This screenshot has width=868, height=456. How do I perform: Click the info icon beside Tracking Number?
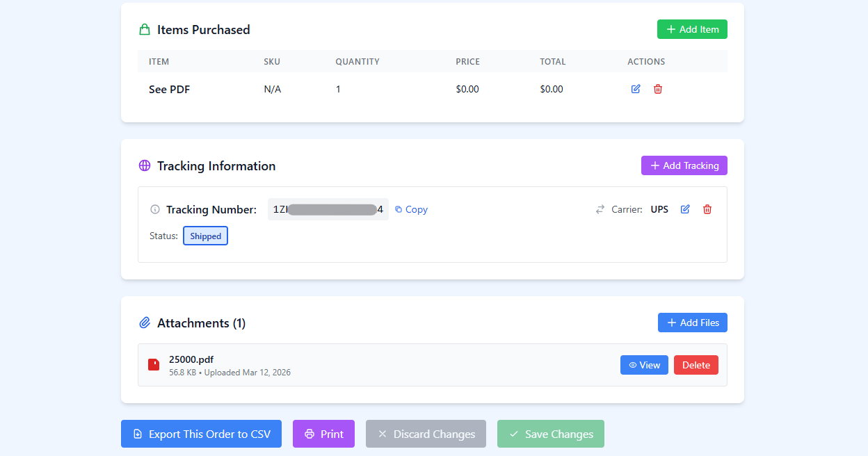[154, 209]
